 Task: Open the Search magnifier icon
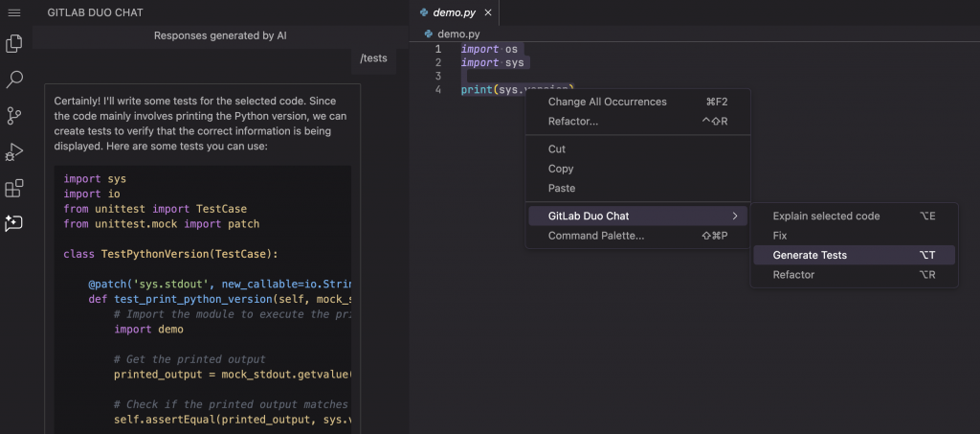[x=14, y=80]
